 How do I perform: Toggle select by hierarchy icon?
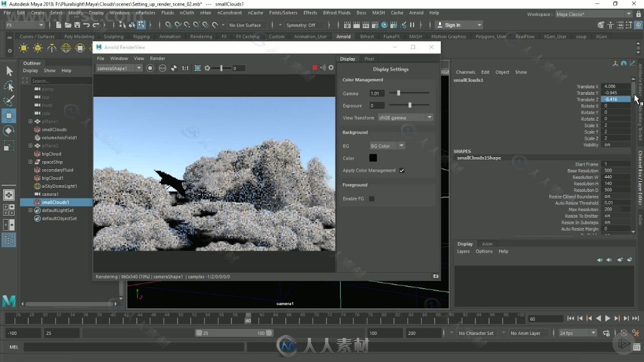point(123,25)
